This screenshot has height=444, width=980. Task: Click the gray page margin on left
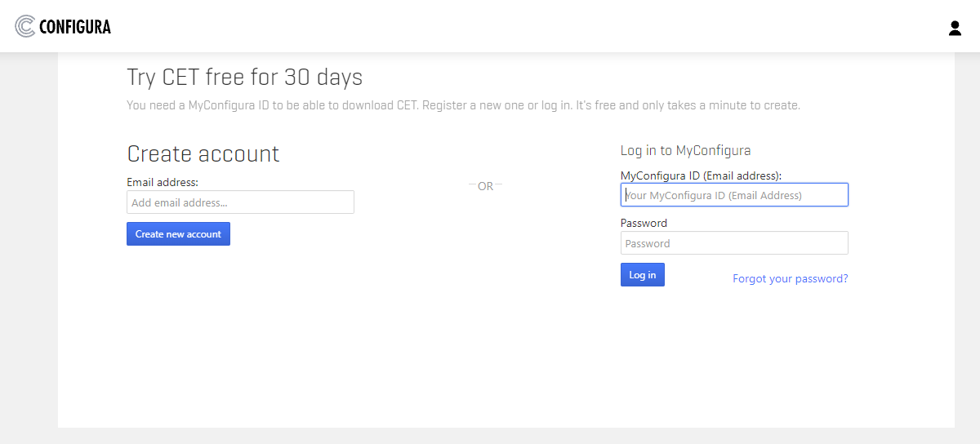coord(29,245)
